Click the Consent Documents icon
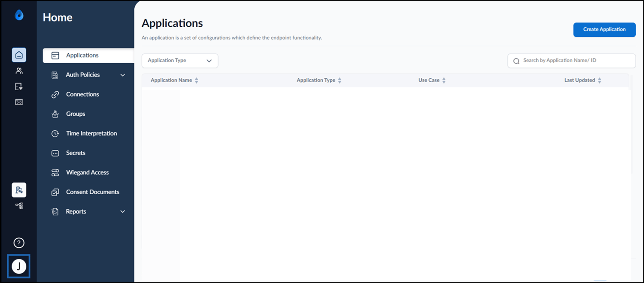This screenshot has height=283, width=644. coord(55,192)
